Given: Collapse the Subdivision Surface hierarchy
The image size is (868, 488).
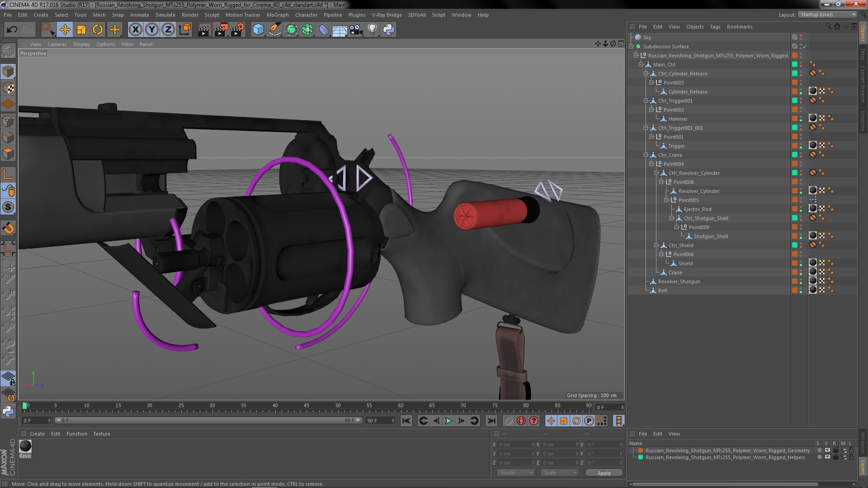Looking at the screenshot, I should (631, 47).
